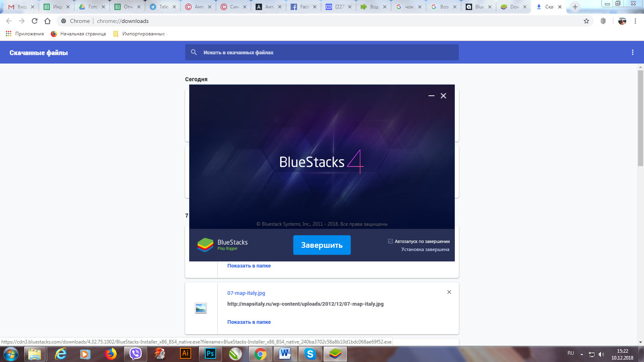This screenshot has height=362, width=644.
Task: Click the Завершить button in BlueStacks installer
Action: tap(322, 245)
